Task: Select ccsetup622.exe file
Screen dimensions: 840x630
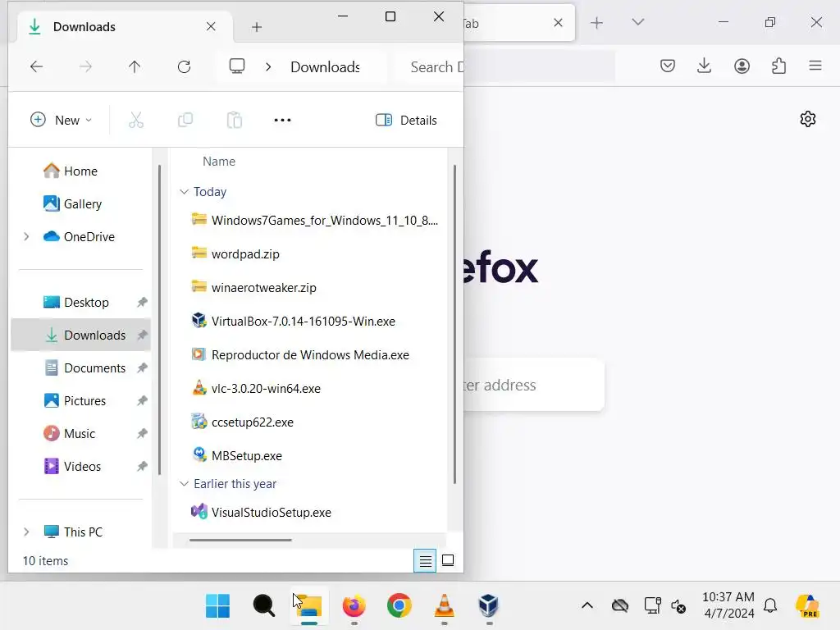Action: pyautogui.click(x=243, y=422)
